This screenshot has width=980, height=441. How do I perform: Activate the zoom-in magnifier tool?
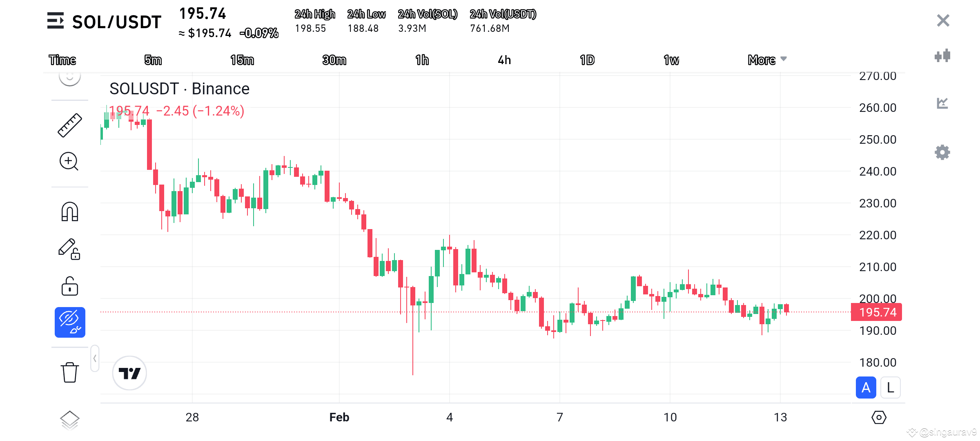(x=69, y=162)
